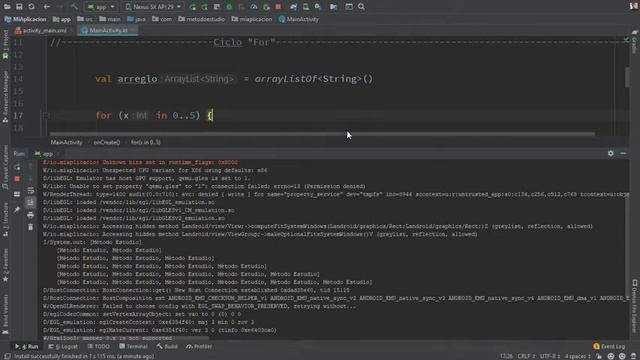Screen dimensions: 640x360
Task: Click the editor horizontal scrollbar
Action: coord(322,134)
